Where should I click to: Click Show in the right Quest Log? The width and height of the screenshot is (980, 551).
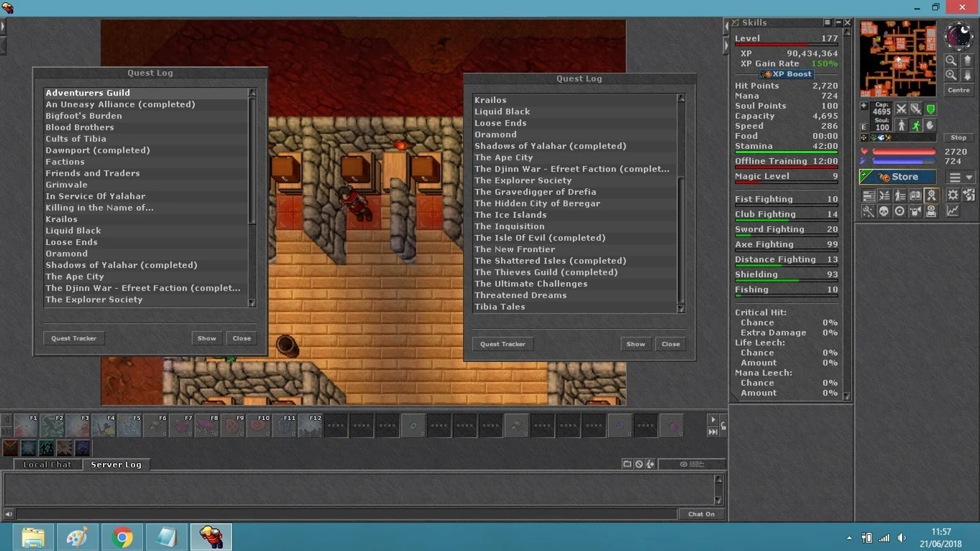(636, 344)
